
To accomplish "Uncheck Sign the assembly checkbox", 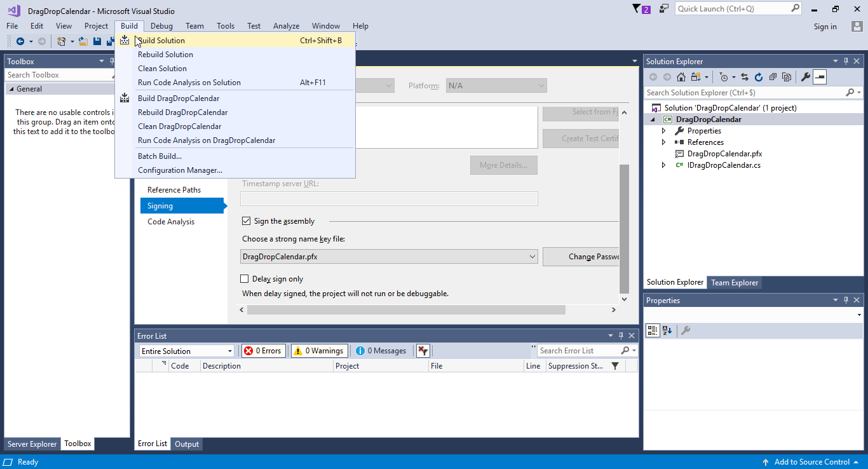I will 246,221.
